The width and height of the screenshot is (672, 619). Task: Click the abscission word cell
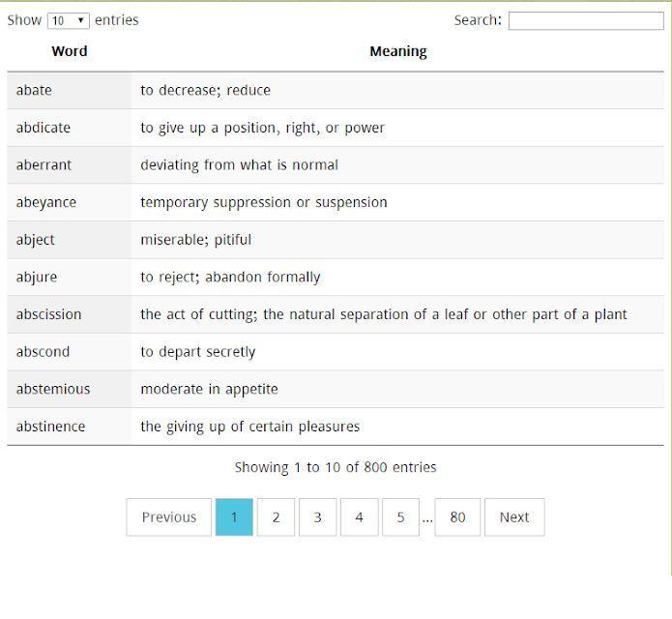[x=70, y=314]
